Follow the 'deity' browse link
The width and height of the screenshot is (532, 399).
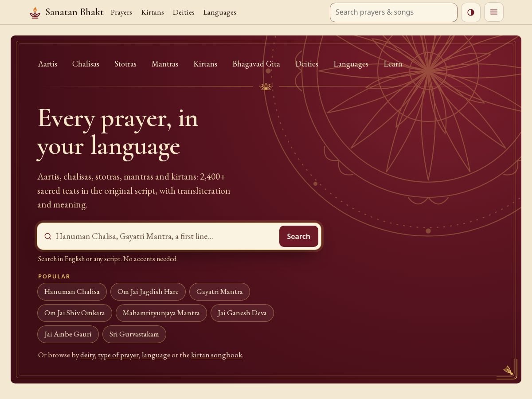87,355
